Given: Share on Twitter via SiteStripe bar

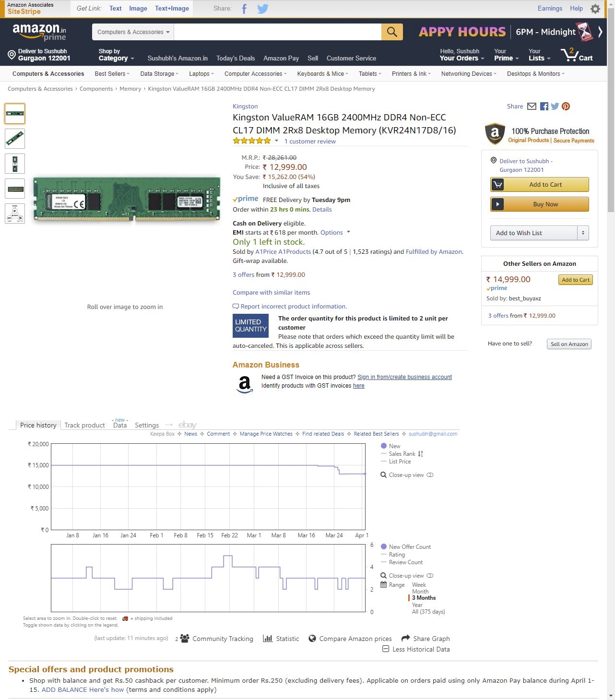Looking at the screenshot, I should [x=262, y=9].
